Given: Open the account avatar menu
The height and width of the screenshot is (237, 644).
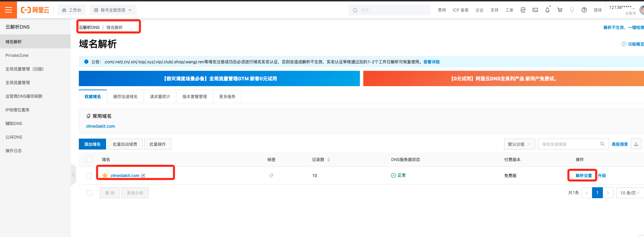Looking at the screenshot, I should click(x=642, y=10).
